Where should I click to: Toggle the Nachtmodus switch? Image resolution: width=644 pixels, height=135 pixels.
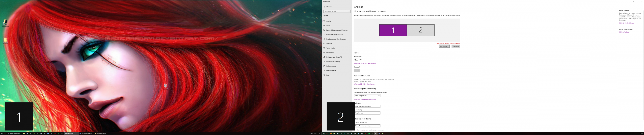[356, 60]
